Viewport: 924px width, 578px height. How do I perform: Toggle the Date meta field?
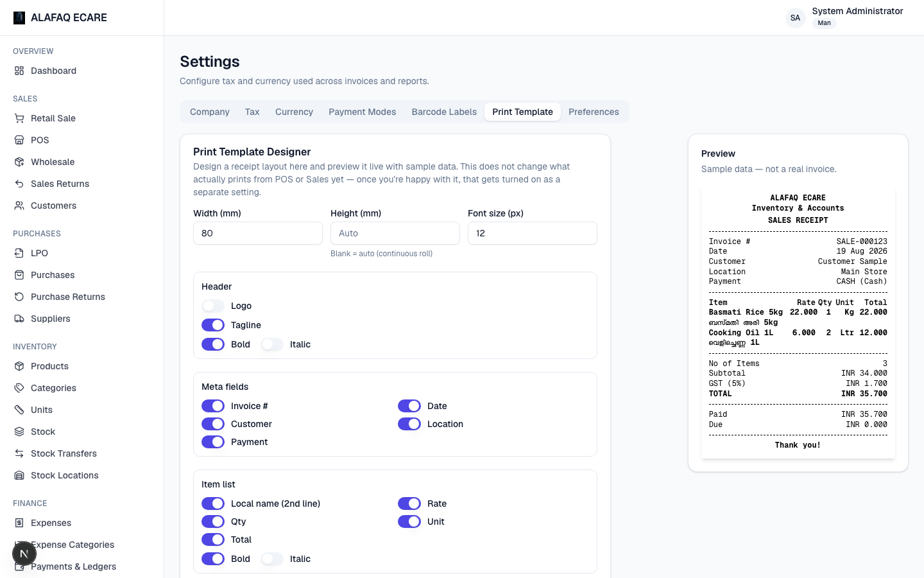[409, 406]
